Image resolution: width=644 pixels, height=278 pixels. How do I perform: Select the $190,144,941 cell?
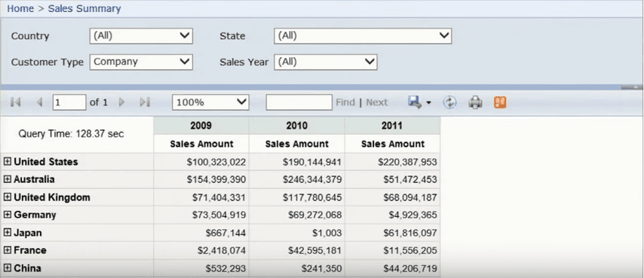coord(297,162)
